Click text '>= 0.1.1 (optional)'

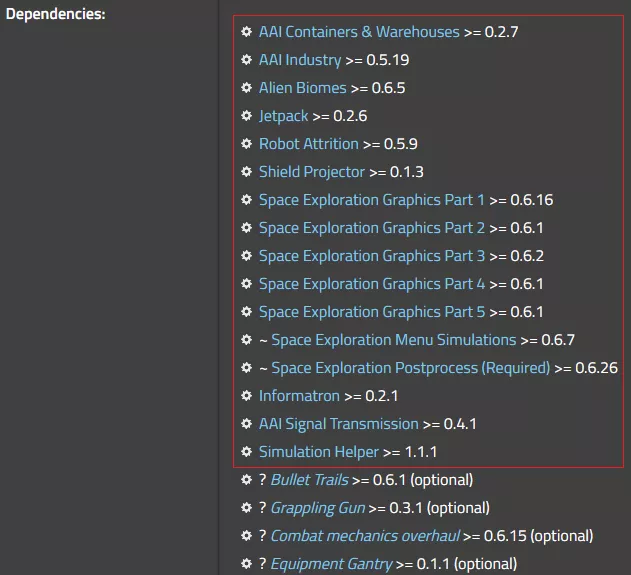pyautogui.click(x=456, y=564)
